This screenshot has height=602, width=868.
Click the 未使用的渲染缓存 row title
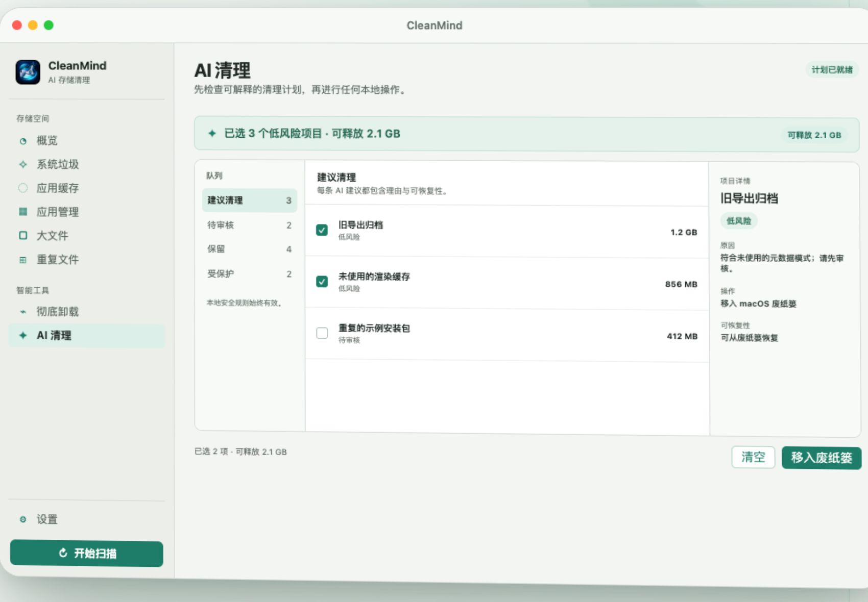click(x=374, y=277)
